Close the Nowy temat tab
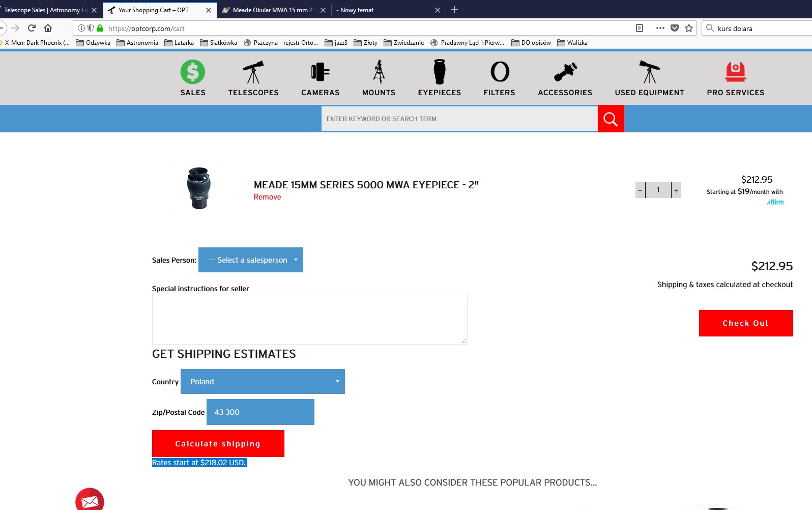Screen dimensions: 812x510 [438, 10]
